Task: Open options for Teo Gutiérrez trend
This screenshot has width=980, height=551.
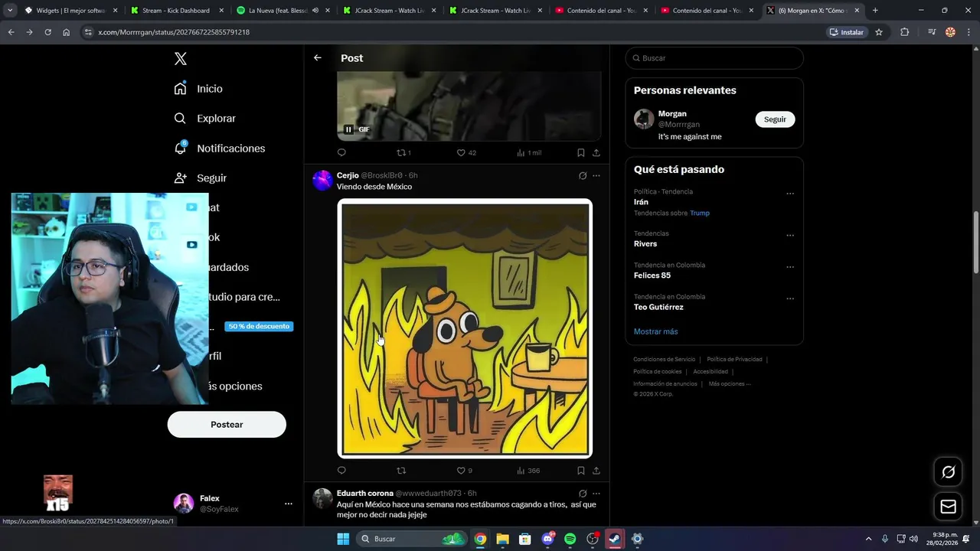Action: pos(790,298)
